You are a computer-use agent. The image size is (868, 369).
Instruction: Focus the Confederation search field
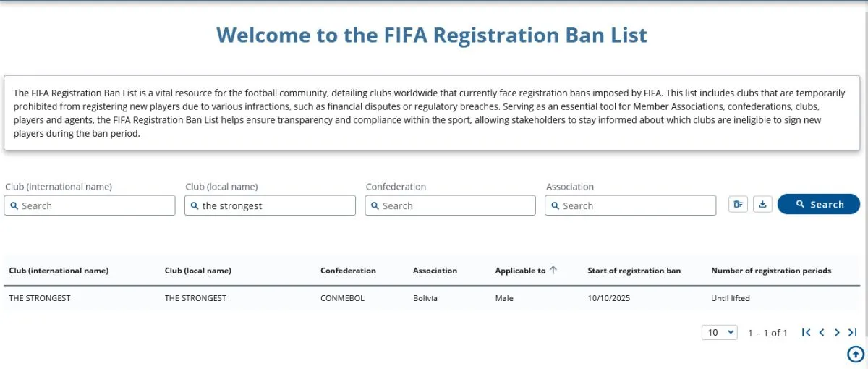coord(450,205)
